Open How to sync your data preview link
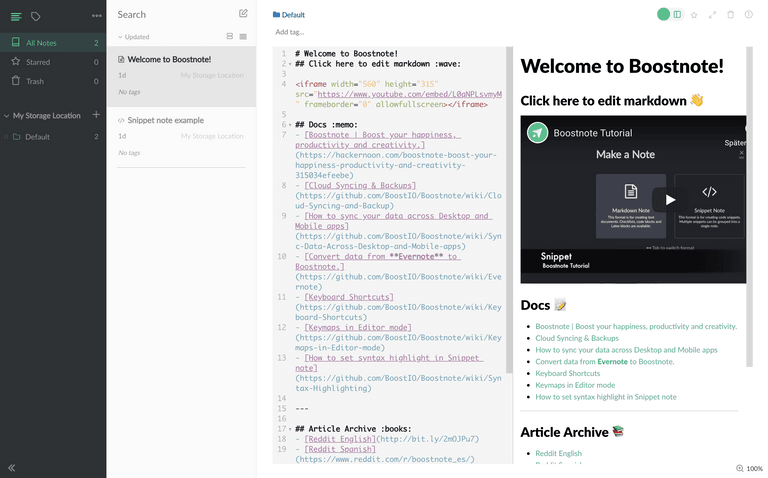 pos(626,350)
